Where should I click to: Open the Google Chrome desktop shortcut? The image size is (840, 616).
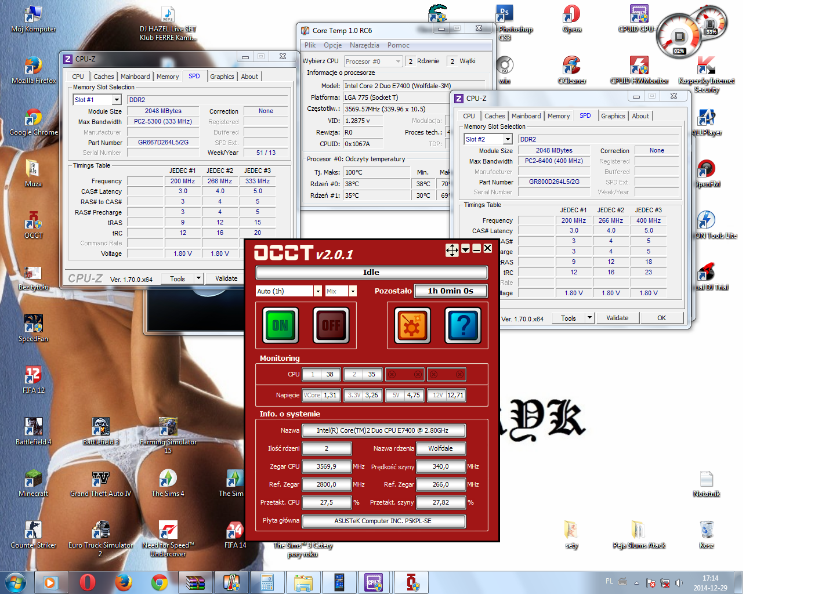(x=34, y=122)
